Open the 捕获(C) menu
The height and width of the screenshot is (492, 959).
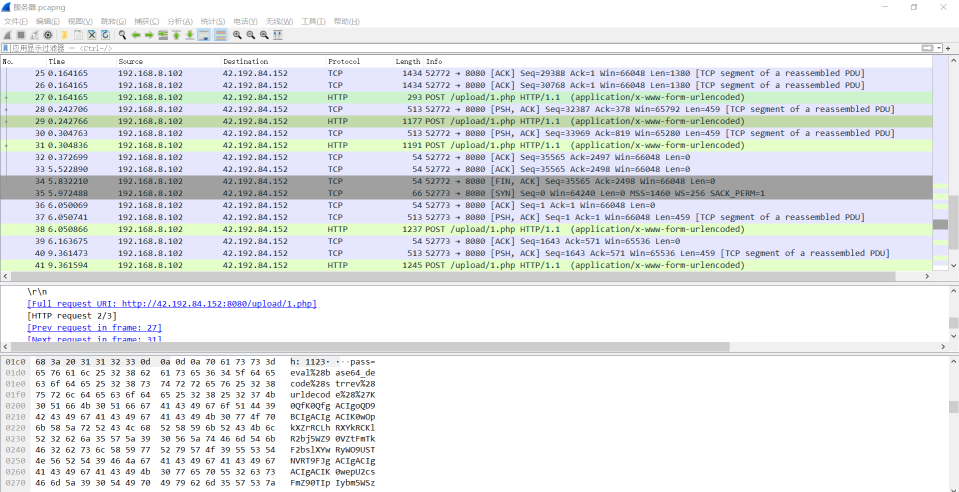[147, 21]
